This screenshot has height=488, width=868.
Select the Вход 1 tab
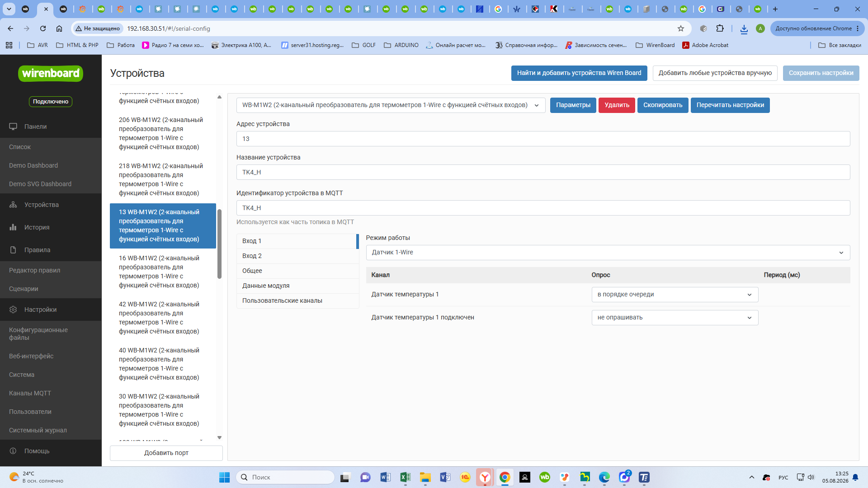coord(297,241)
